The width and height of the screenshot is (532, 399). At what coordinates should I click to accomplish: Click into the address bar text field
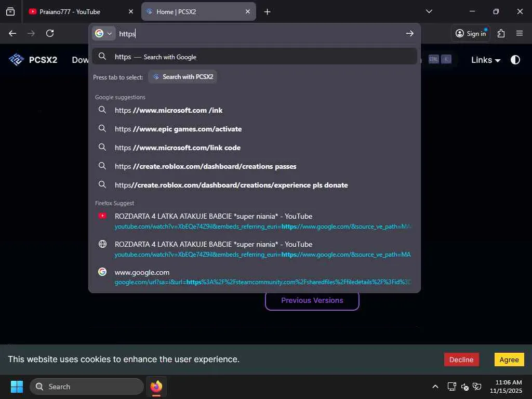[x=260, y=34]
